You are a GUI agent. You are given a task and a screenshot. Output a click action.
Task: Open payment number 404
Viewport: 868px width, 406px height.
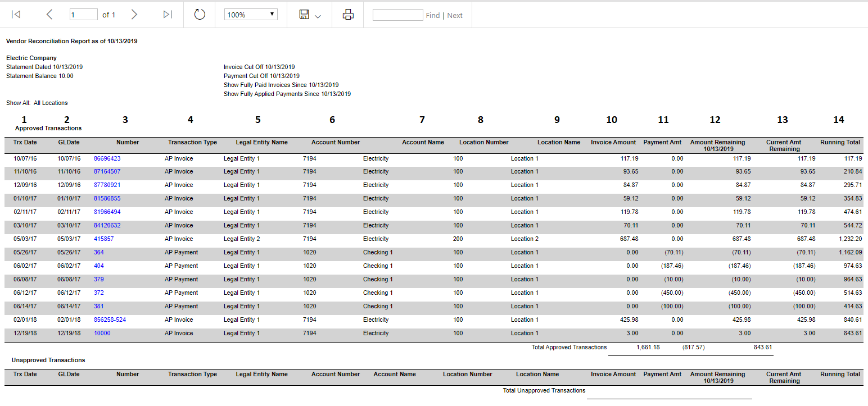coord(98,266)
